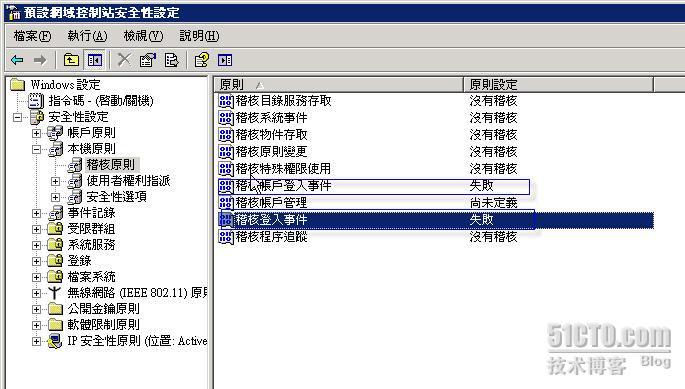The image size is (685, 389).
Task: Open the Help toolbar icon
Action: (201, 60)
